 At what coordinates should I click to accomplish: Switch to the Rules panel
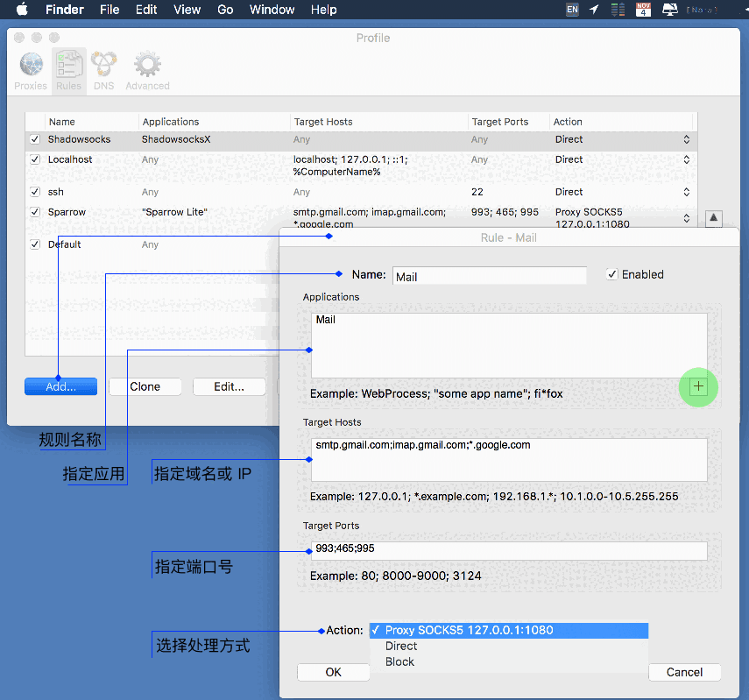pos(68,70)
